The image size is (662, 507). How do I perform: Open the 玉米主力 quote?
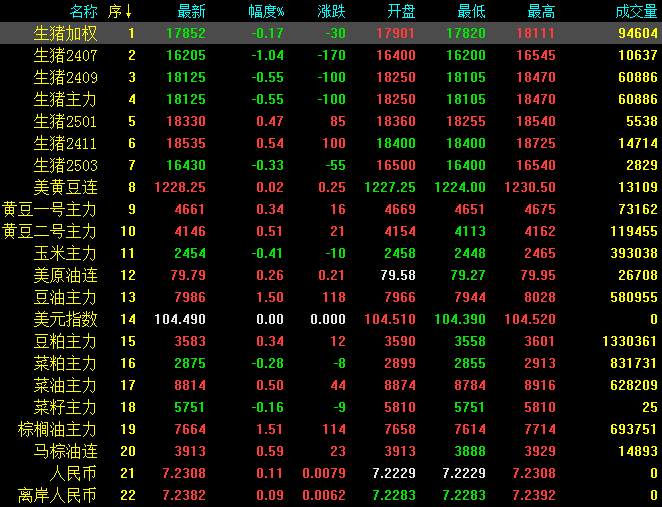(x=331, y=253)
